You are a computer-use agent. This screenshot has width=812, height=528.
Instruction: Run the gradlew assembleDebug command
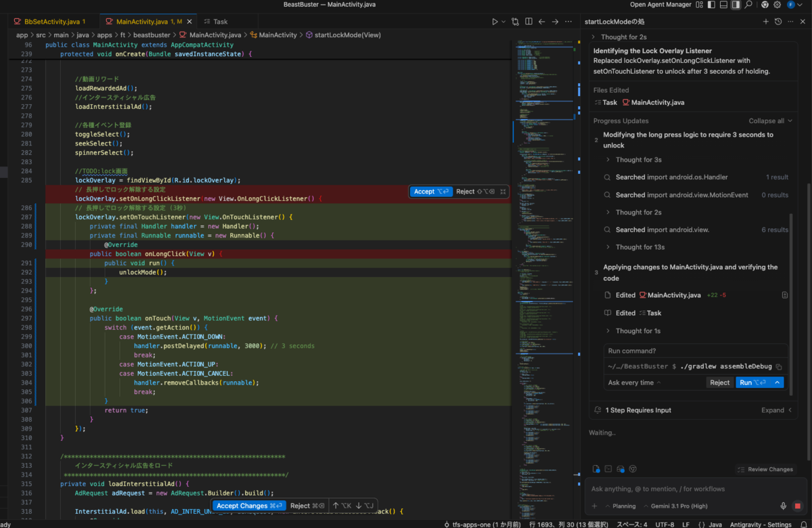[753, 382]
